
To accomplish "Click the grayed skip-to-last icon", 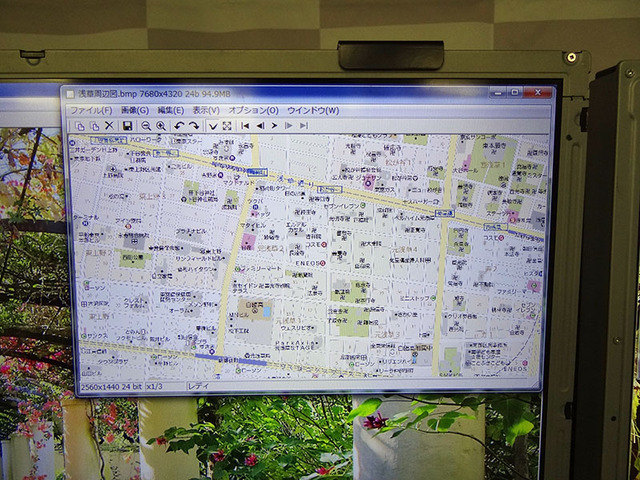I will [304, 126].
